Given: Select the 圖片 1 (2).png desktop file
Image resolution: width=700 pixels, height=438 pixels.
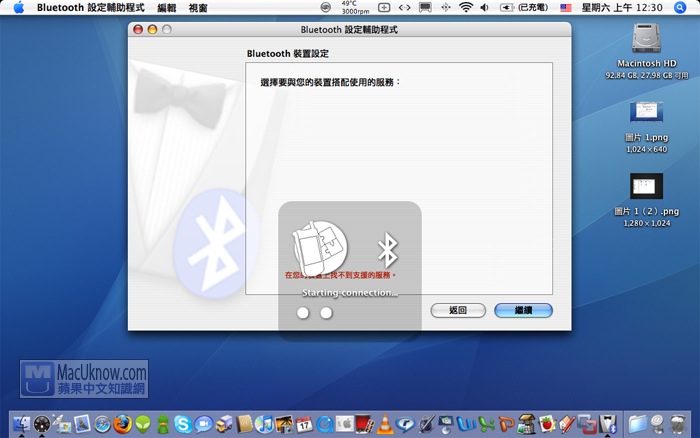Looking at the screenshot, I should click(646, 186).
